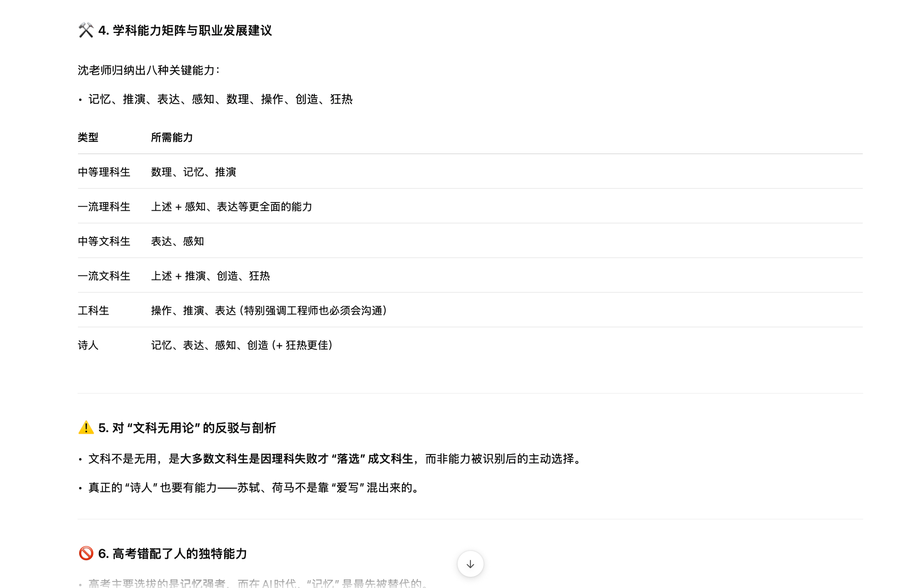Click heading 5 about 文科无用论

[x=187, y=428]
